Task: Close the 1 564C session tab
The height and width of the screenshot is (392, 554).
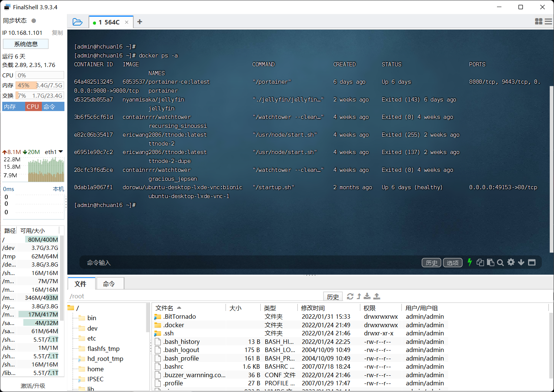Action: (x=127, y=22)
